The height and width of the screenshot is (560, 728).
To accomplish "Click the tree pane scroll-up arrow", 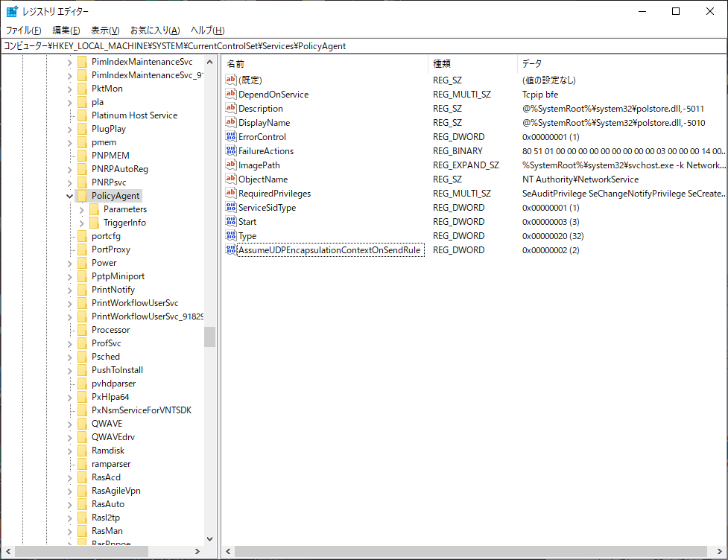I will pyautogui.click(x=210, y=62).
